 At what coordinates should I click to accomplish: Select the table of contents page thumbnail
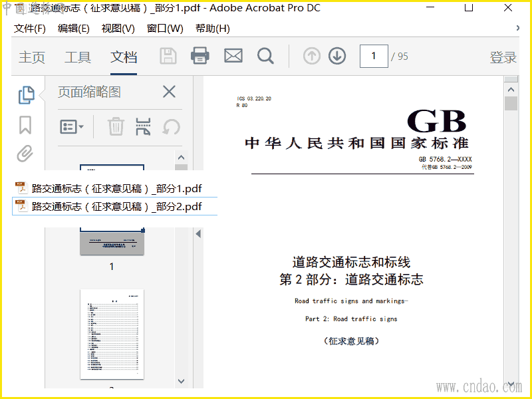(x=112, y=334)
